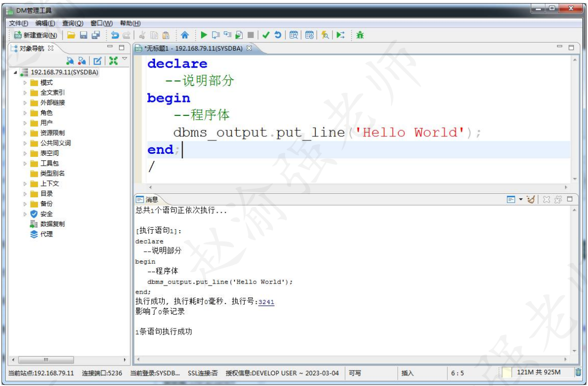Collapse the 192.168.79.11(SYSDBA) server node

[x=15, y=72]
